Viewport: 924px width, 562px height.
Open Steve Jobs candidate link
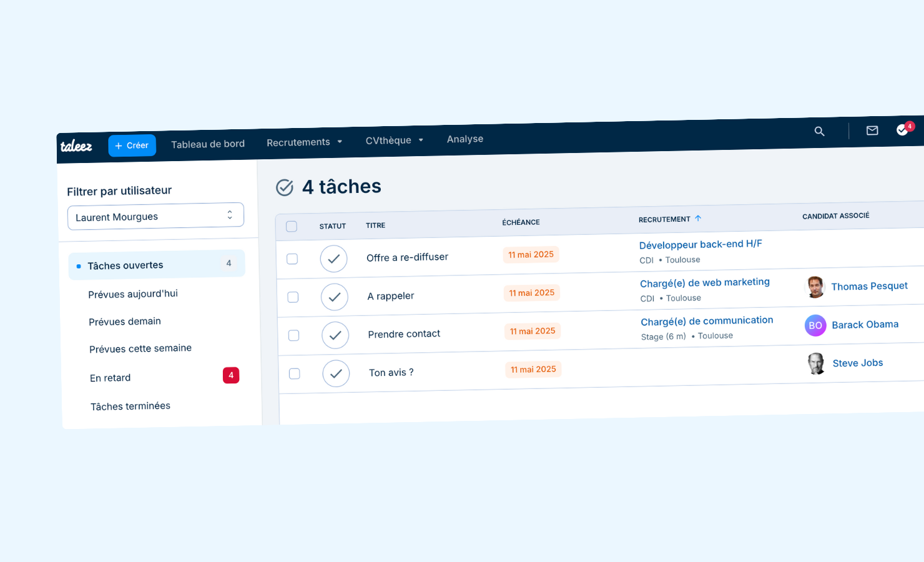coord(858,363)
